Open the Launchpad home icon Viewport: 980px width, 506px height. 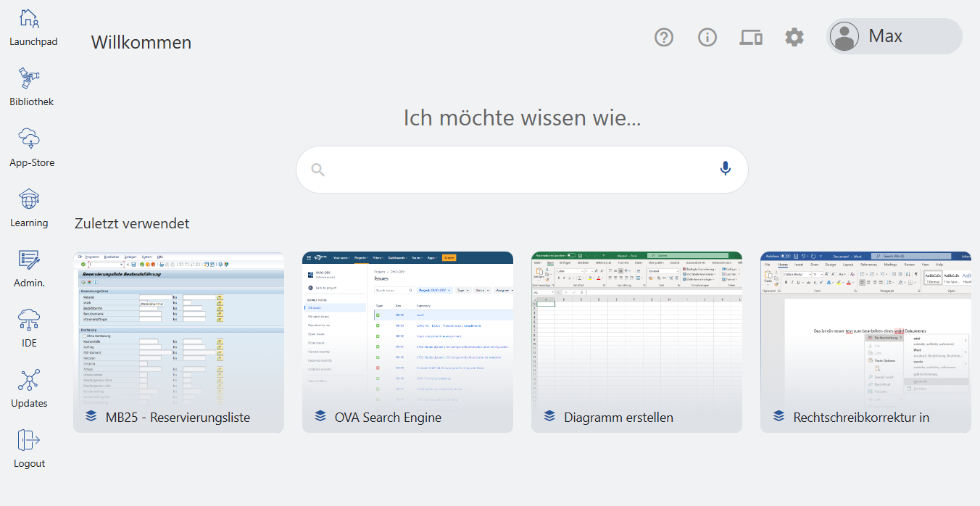click(x=30, y=19)
